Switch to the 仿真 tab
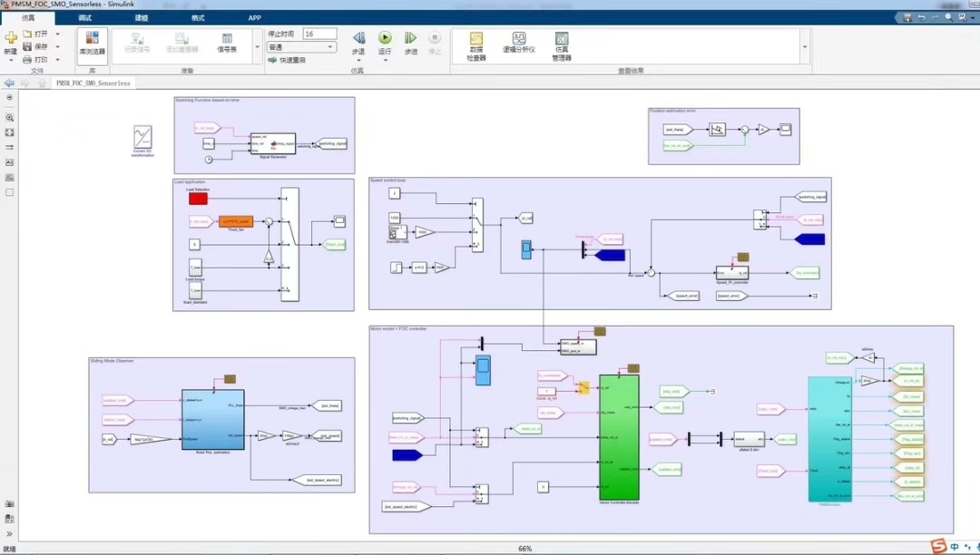The image size is (980, 555). pos(28,18)
